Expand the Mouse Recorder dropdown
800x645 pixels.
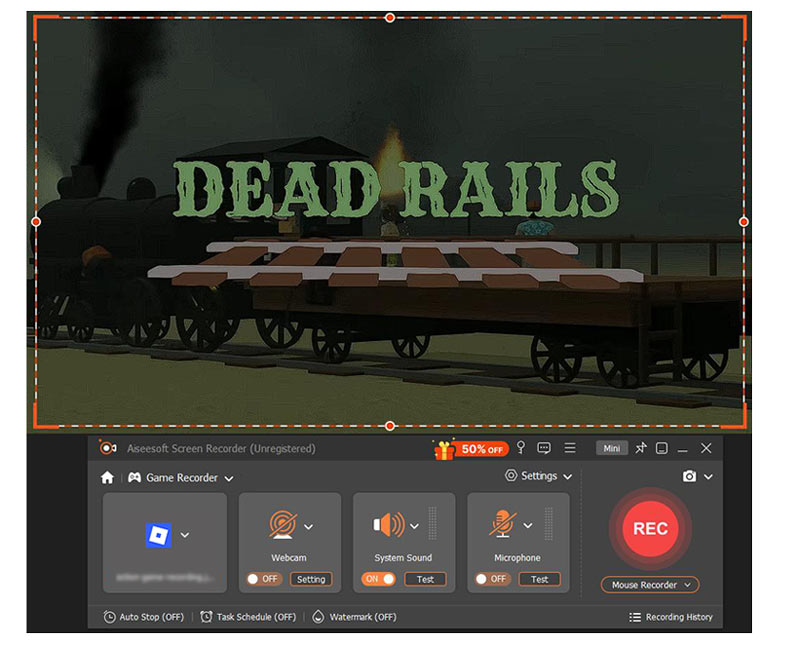pos(650,585)
